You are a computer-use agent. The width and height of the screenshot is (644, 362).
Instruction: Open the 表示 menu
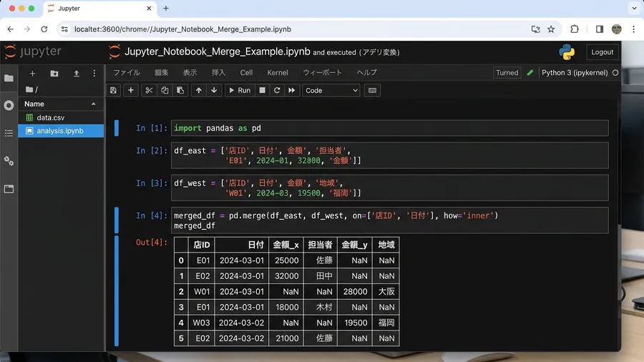pyautogui.click(x=190, y=73)
